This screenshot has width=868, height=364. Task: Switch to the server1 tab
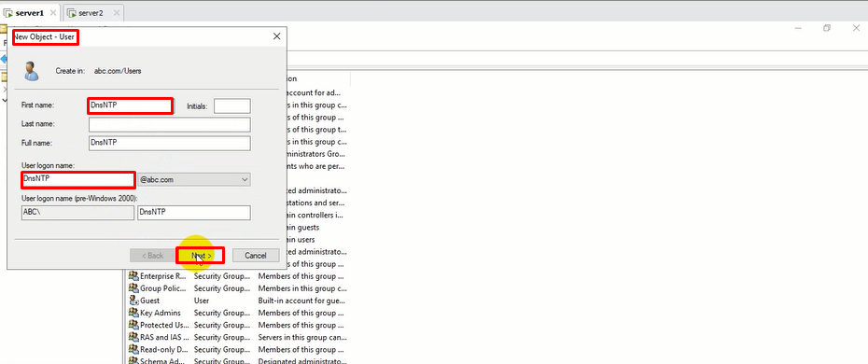[x=30, y=13]
